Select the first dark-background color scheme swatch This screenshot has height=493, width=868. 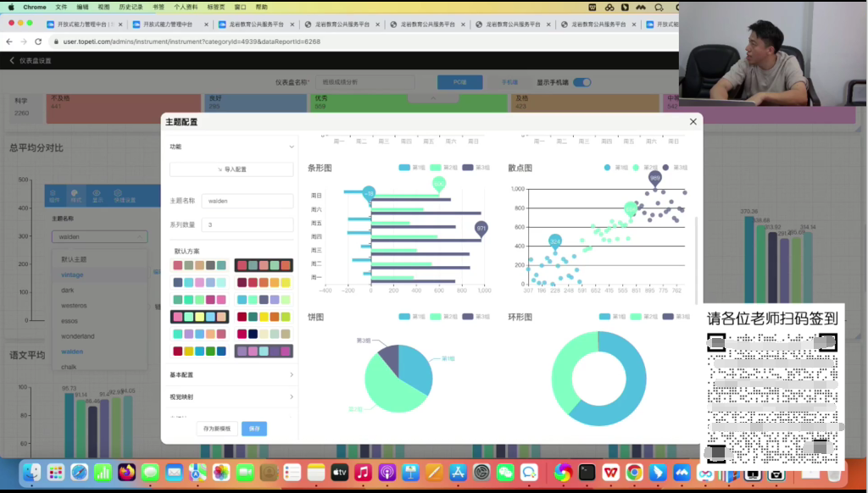[x=264, y=266]
